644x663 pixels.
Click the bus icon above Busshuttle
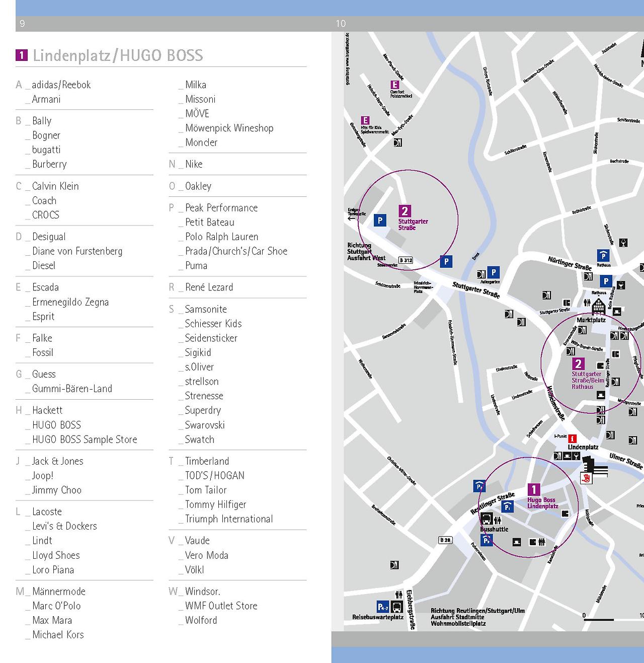pos(487,519)
